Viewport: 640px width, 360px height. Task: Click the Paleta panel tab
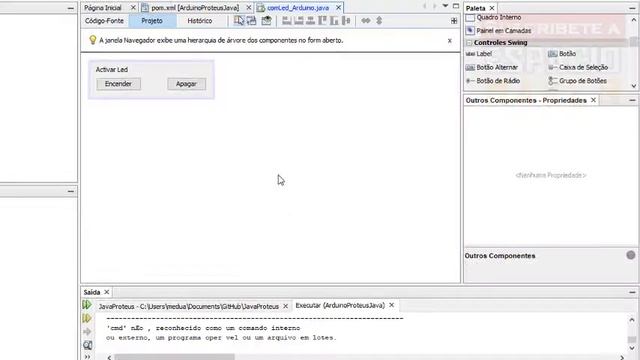click(476, 8)
